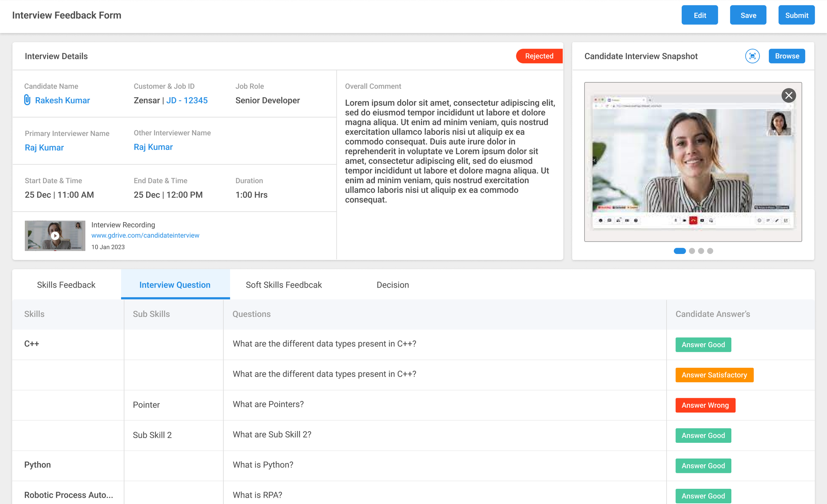Open the Decision tab
Viewport: 827px width, 504px height.
point(392,285)
